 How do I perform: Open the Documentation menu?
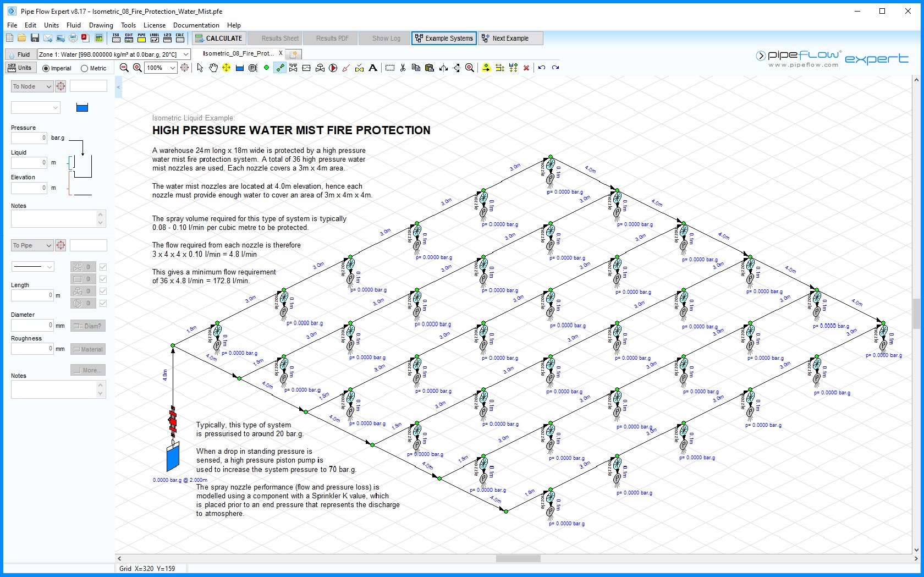click(196, 25)
